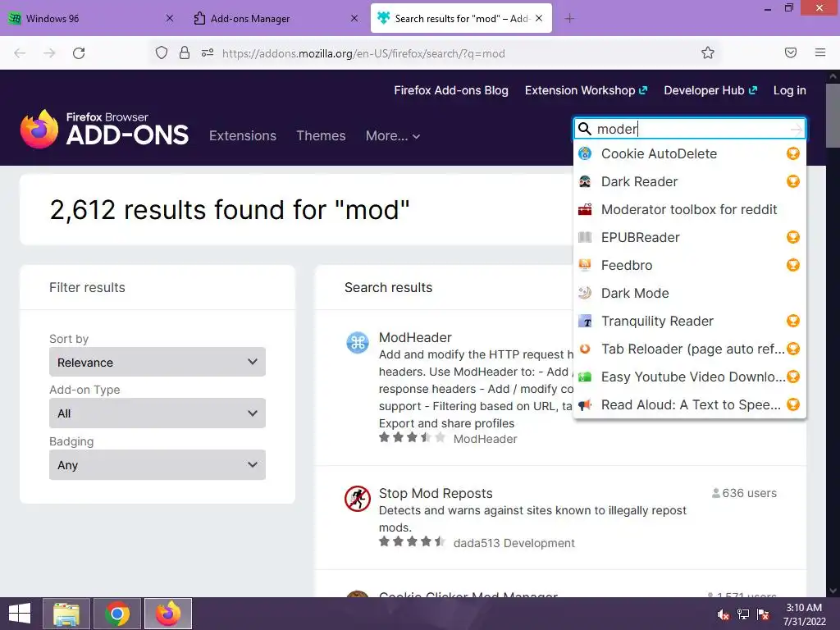The height and width of the screenshot is (630, 840).
Task: Click Log in
Action: click(790, 90)
